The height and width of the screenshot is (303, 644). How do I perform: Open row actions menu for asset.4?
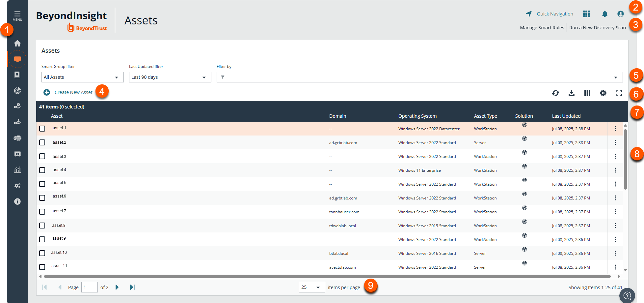[x=615, y=170]
